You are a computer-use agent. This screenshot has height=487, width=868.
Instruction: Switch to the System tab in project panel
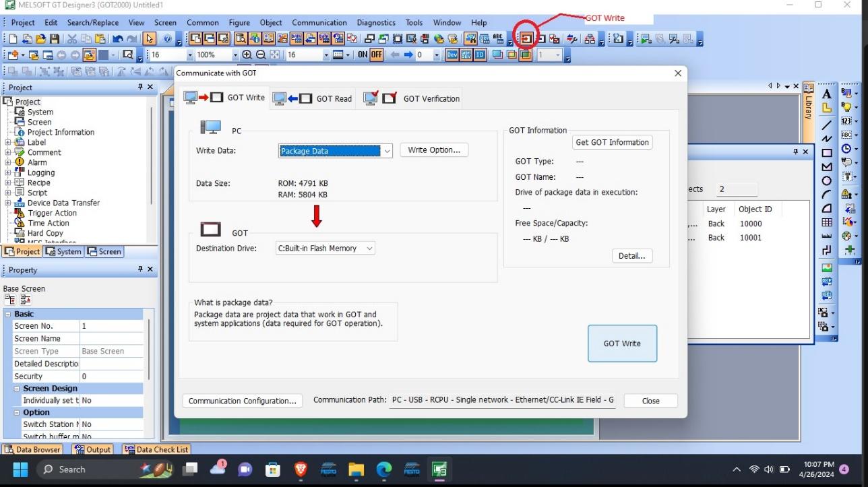[x=63, y=252]
